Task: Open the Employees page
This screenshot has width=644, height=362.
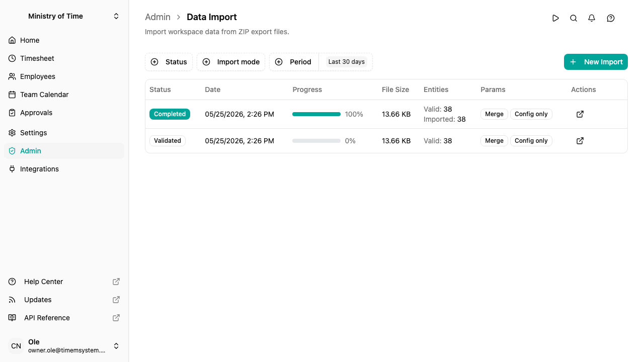Action: pos(64,76)
